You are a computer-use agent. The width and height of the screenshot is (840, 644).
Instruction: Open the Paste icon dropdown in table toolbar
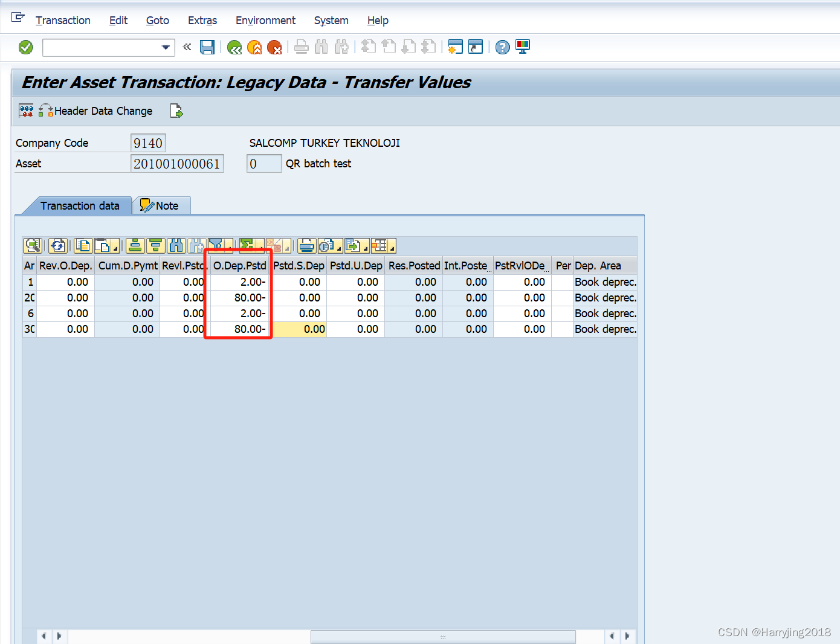pyautogui.click(x=115, y=248)
